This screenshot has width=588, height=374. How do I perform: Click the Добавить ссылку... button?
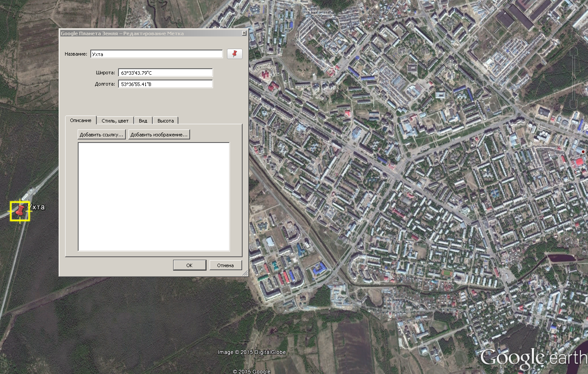[102, 135]
